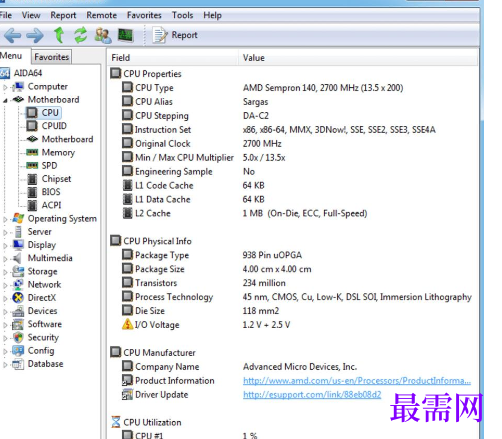
Task: Expand the Multimedia tree node
Action: (x=5, y=259)
